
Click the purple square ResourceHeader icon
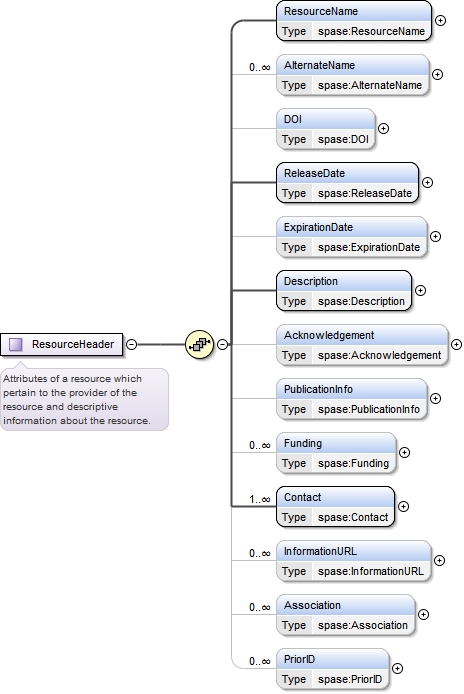pyautogui.click(x=16, y=344)
